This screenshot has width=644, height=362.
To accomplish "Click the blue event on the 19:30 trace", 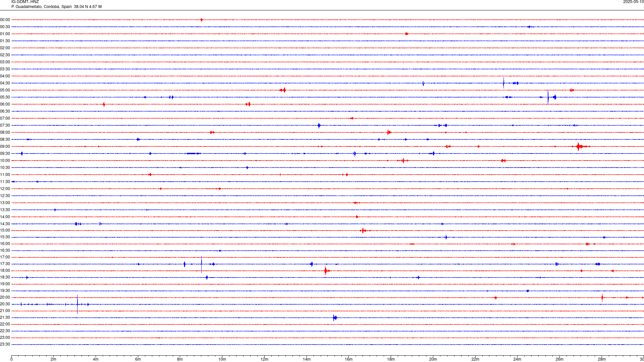I will (528, 291).
